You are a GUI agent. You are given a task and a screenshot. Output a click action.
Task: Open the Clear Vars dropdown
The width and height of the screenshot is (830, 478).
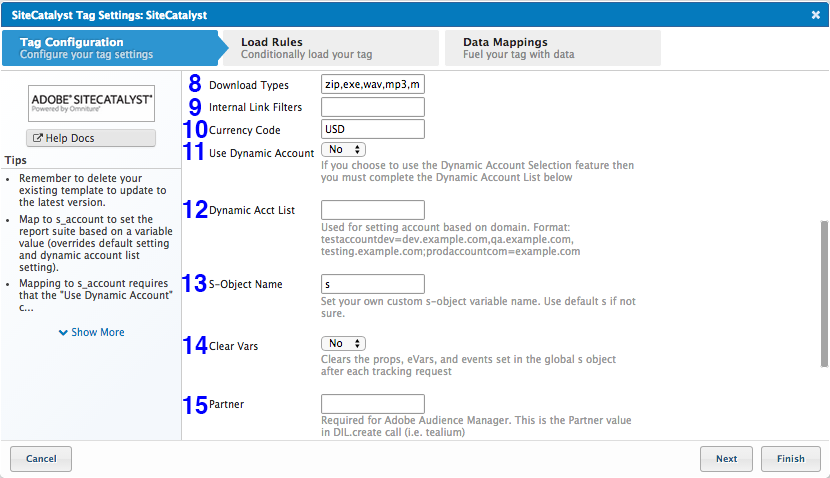pos(343,343)
